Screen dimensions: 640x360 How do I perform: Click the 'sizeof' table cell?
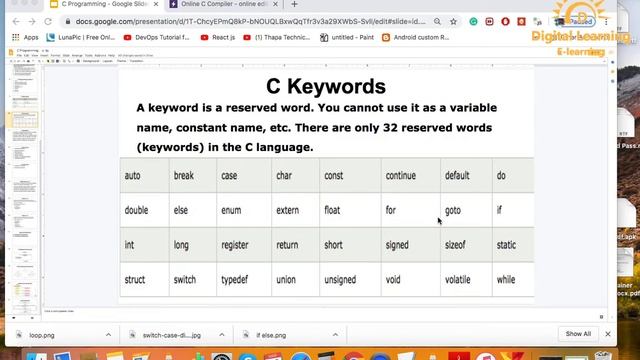pos(466,245)
